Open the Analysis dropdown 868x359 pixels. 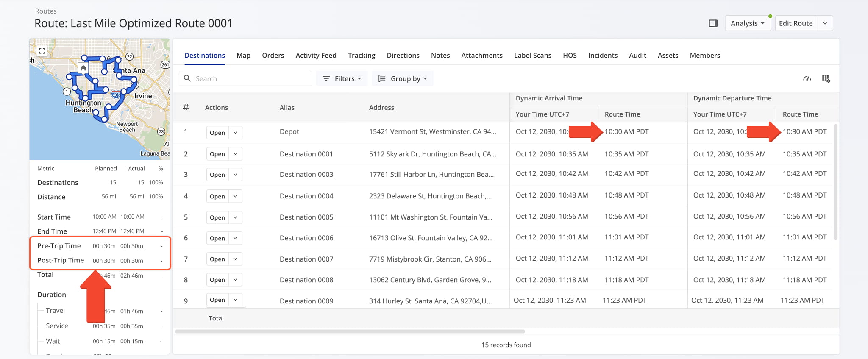(x=748, y=23)
